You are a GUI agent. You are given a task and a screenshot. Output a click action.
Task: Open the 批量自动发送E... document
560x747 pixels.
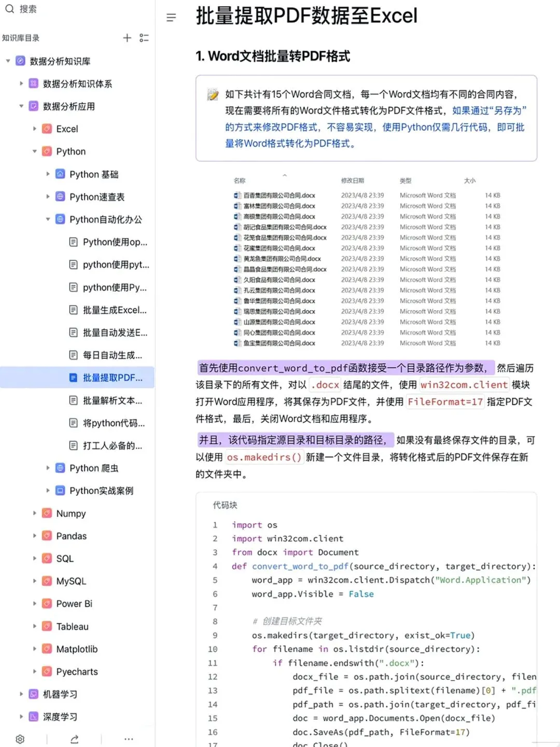point(115,333)
